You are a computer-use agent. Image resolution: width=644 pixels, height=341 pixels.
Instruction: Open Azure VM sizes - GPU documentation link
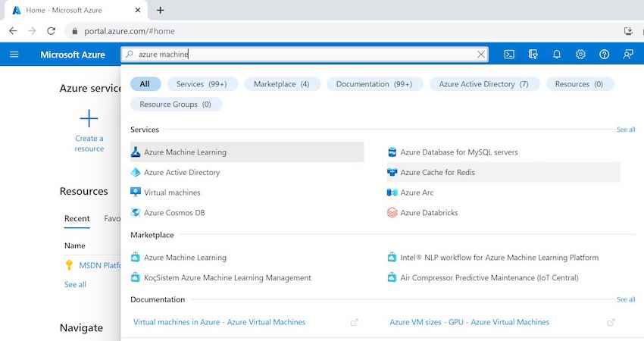(x=470, y=322)
